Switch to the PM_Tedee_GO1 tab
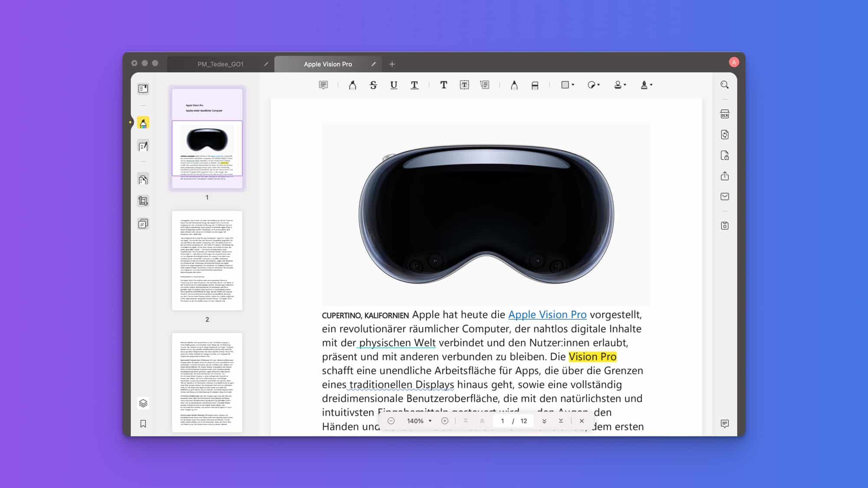Screen dimensions: 868x488 coord(220,64)
